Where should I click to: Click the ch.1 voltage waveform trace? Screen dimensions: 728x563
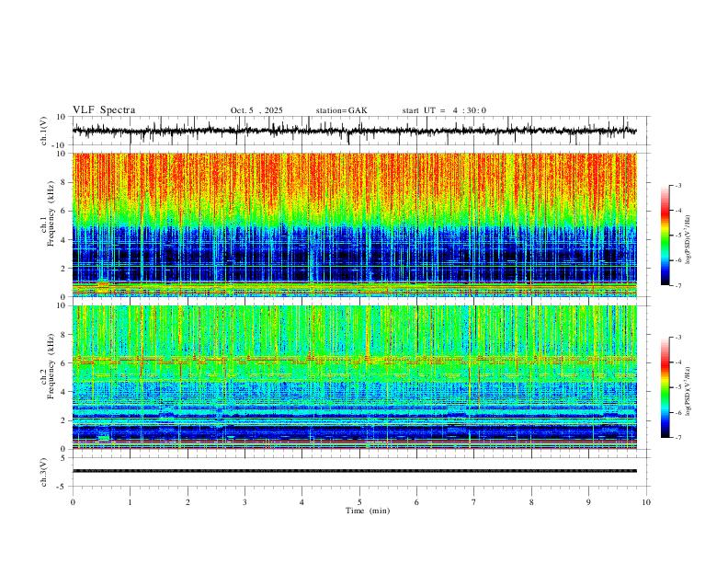point(354,131)
